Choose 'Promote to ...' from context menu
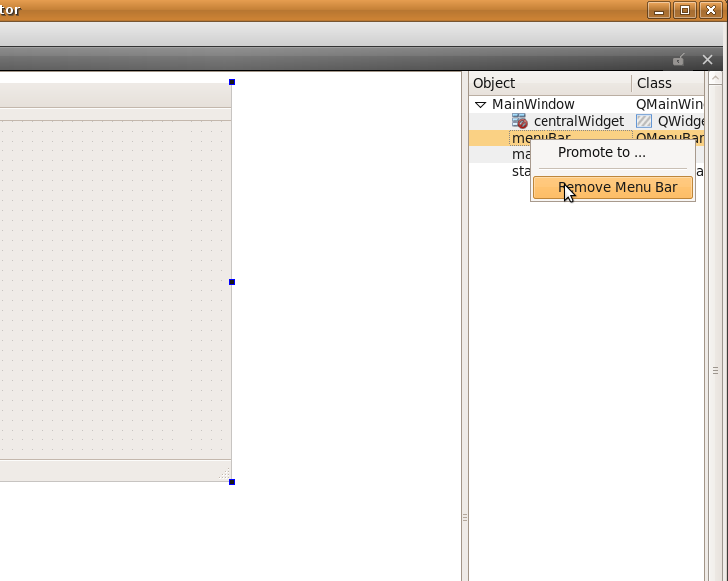The image size is (728, 581). 601,152
